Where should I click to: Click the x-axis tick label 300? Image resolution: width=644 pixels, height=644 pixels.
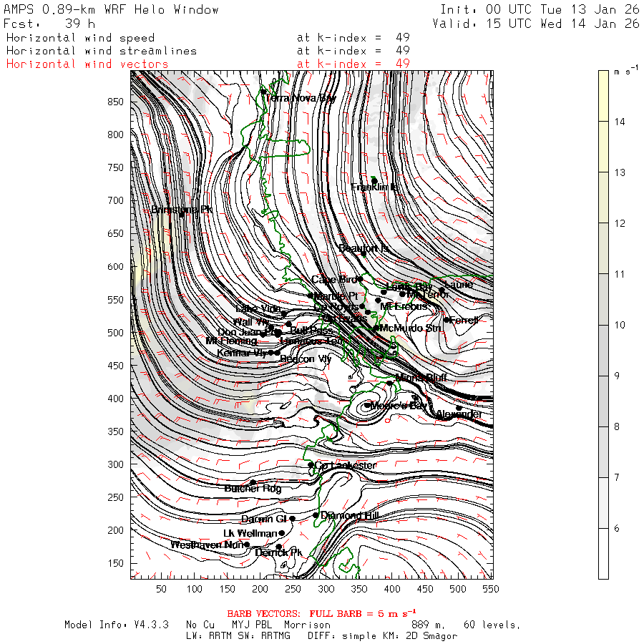click(326, 589)
